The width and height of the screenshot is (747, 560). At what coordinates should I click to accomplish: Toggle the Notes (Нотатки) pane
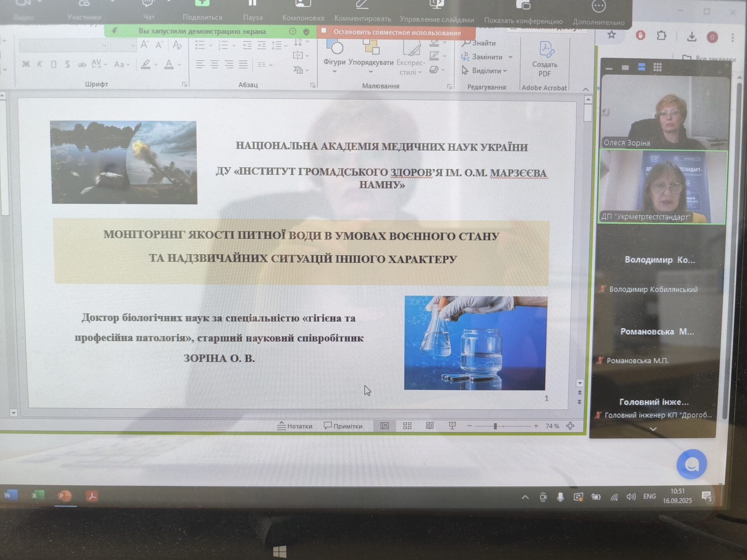point(295,426)
